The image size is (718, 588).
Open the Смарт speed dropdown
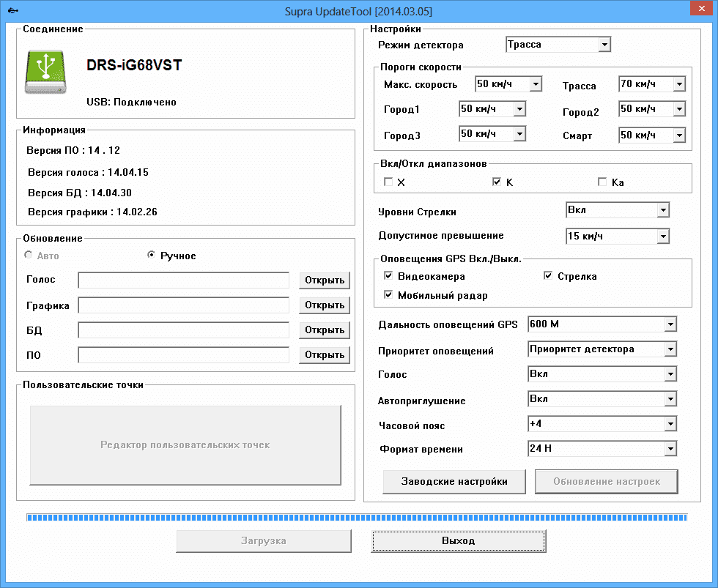click(651, 135)
